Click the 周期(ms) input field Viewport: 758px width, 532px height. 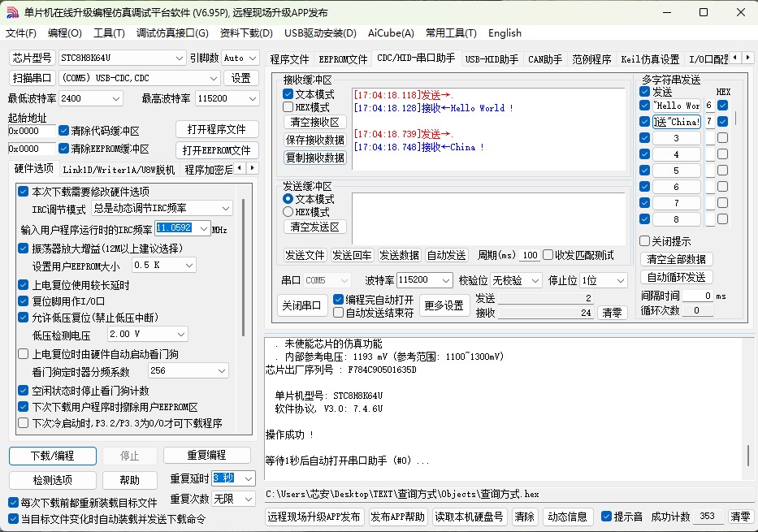pos(529,255)
